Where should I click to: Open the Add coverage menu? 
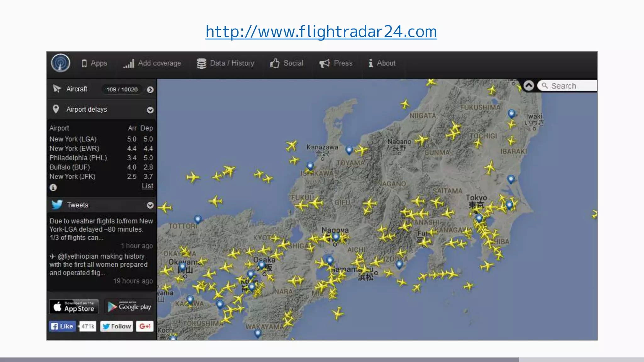point(152,63)
